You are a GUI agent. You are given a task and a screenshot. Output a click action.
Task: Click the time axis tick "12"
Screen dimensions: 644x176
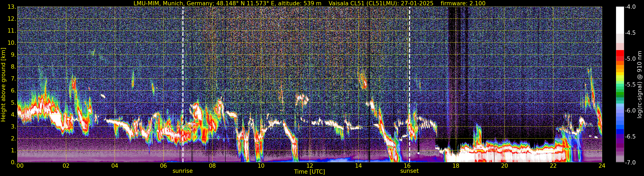[x=310, y=166]
